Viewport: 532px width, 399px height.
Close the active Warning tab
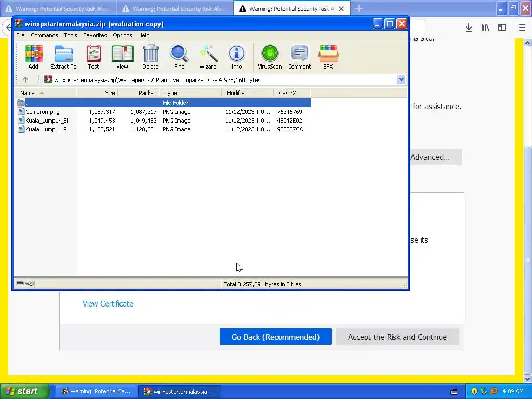[x=341, y=9]
